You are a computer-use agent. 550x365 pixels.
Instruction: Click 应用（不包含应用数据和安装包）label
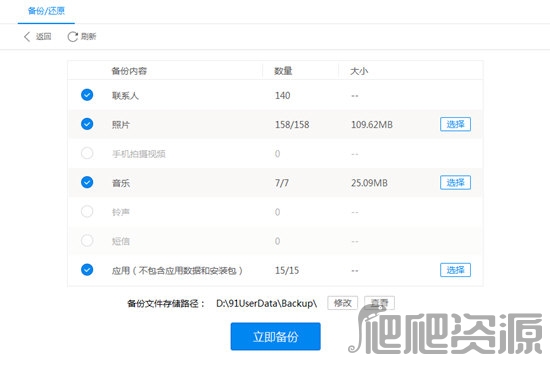(x=177, y=271)
